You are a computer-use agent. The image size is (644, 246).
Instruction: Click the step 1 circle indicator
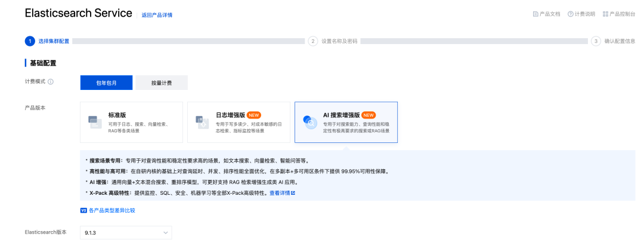click(30, 41)
